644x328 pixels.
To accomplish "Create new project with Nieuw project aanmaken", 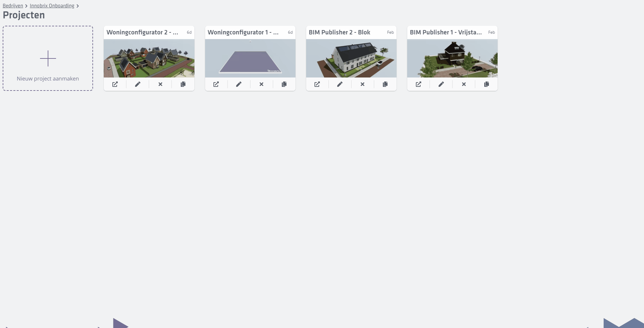I will pyautogui.click(x=48, y=58).
